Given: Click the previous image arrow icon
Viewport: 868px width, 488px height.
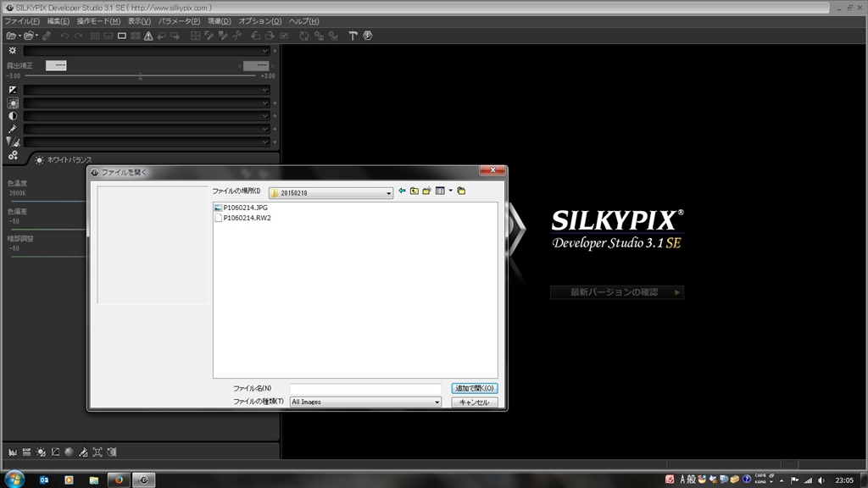Looking at the screenshot, I should [x=162, y=36].
